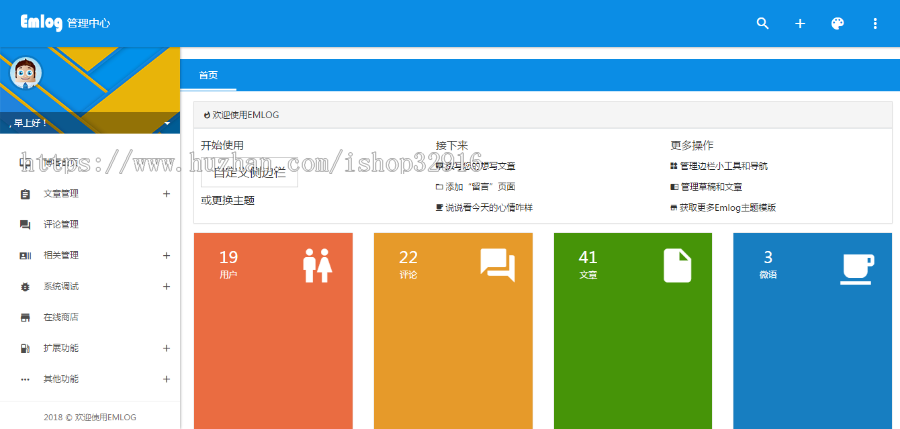Open the three-dot more options menu
This screenshot has width=900, height=429.
pyautogui.click(x=876, y=23)
